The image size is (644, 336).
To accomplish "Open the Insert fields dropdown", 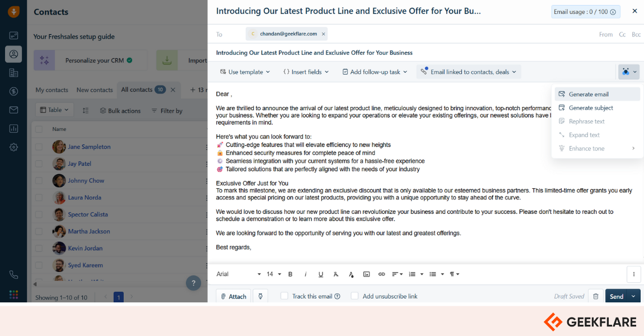I will tap(306, 72).
